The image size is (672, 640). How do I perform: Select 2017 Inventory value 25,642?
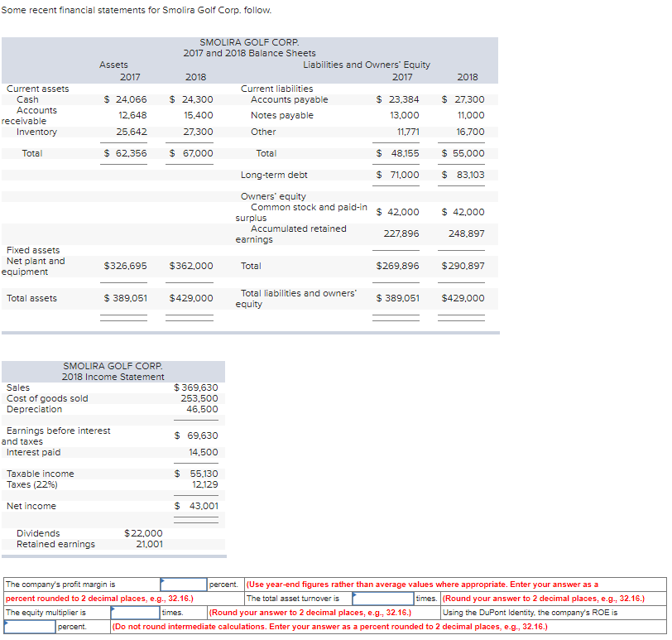coord(132,132)
